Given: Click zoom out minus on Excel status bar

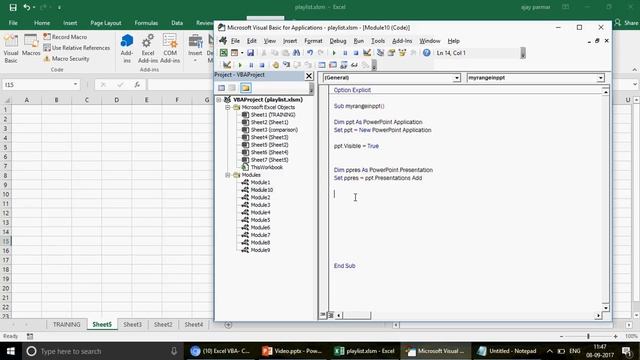Looking at the screenshot, I should point(562,336).
